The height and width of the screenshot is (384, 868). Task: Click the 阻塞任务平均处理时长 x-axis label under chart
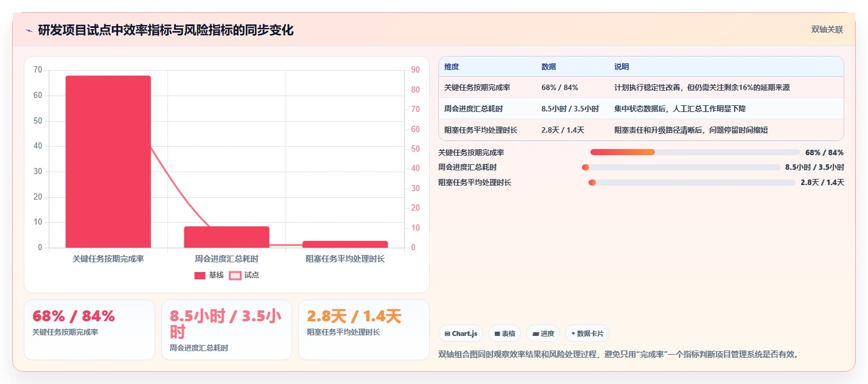click(345, 259)
